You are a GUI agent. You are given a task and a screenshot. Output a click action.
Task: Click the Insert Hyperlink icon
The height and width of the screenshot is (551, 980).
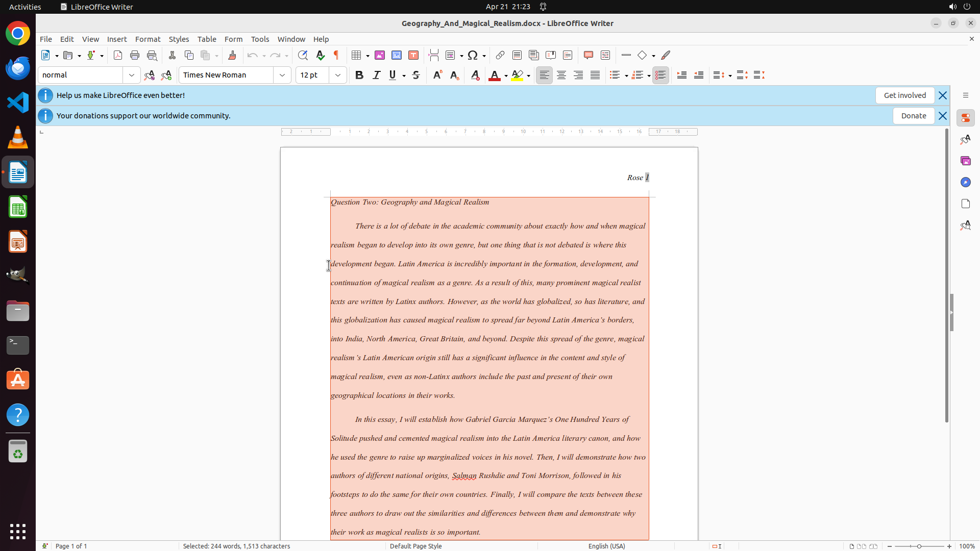[500, 55]
